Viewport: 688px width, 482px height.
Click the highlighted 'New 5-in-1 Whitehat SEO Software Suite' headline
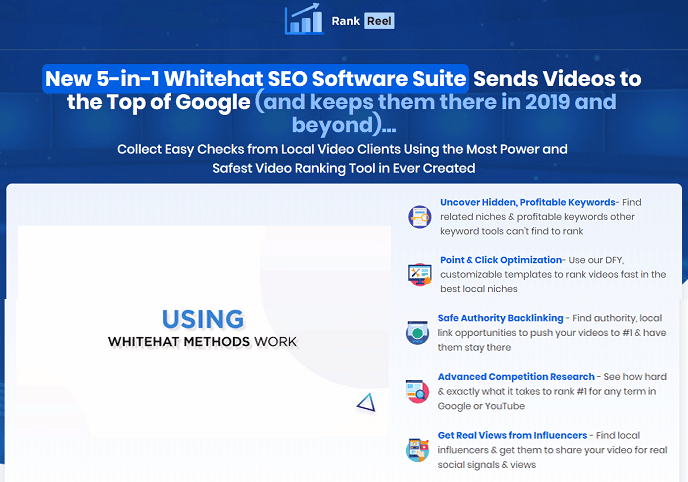click(x=256, y=78)
